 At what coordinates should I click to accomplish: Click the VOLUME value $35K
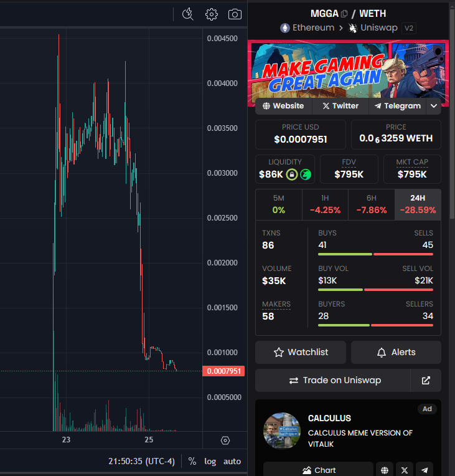click(274, 281)
